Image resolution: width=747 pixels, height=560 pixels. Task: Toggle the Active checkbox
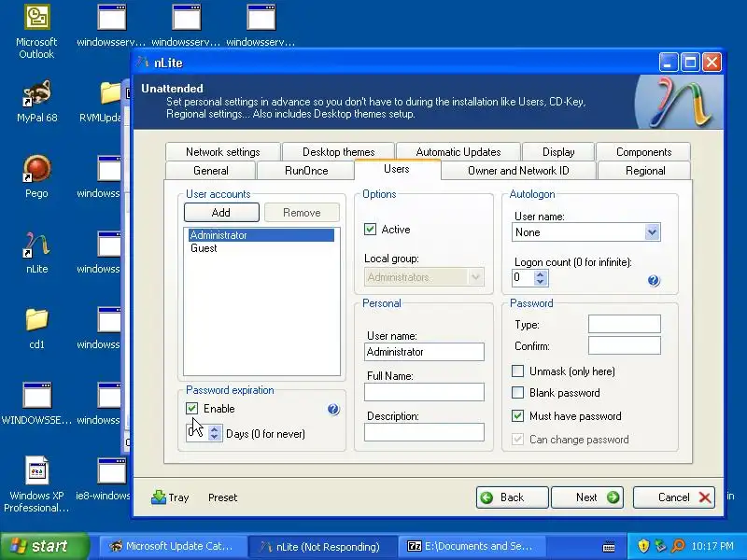[370, 229]
